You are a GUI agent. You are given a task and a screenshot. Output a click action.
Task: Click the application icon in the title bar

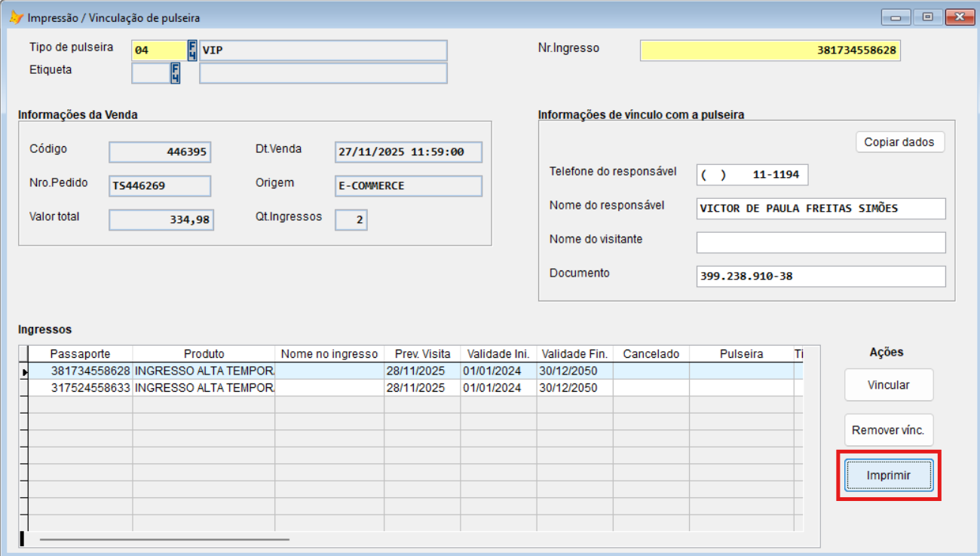click(x=15, y=17)
